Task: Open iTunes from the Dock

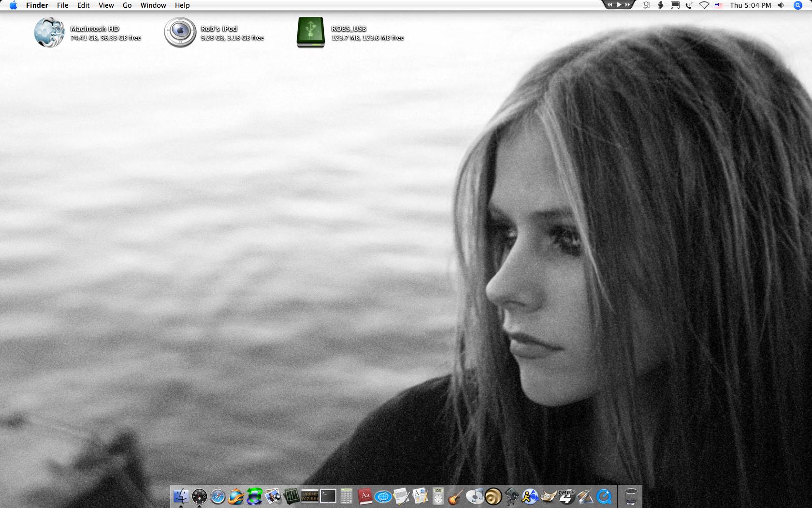Action: [x=475, y=496]
